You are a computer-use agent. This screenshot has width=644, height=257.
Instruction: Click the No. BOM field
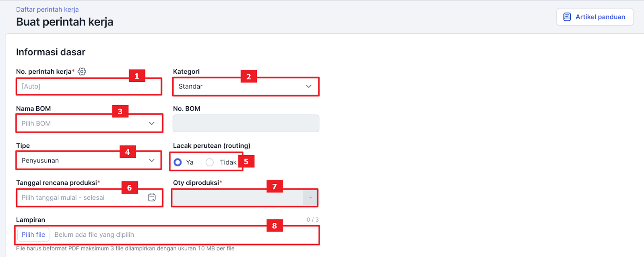[x=246, y=124]
